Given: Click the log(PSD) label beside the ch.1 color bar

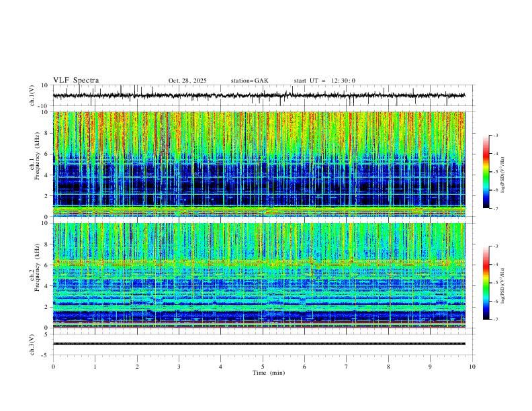Looking at the screenshot, I should 502,175.
